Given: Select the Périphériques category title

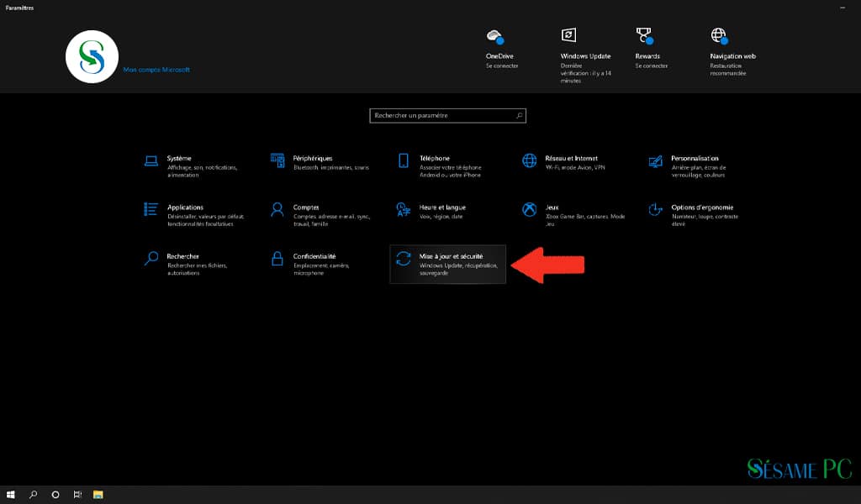Looking at the screenshot, I should point(313,159).
